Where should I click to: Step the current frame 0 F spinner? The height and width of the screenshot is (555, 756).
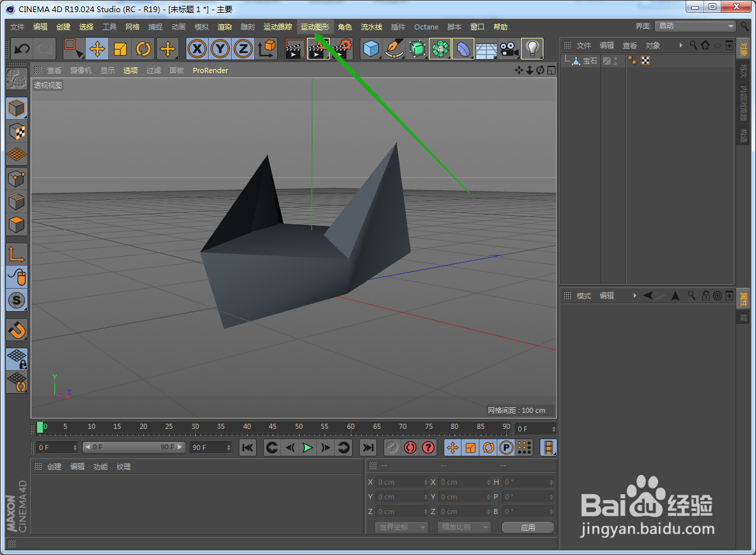point(75,447)
